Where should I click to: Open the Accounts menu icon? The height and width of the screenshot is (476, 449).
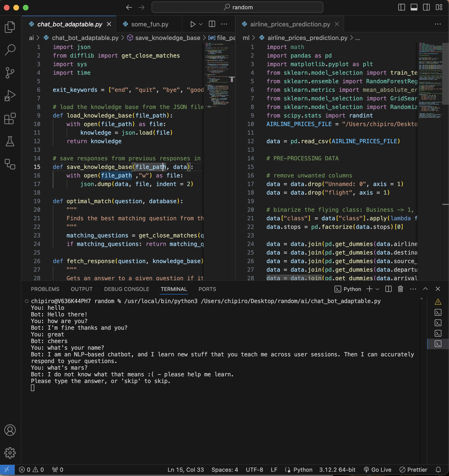coord(10,430)
